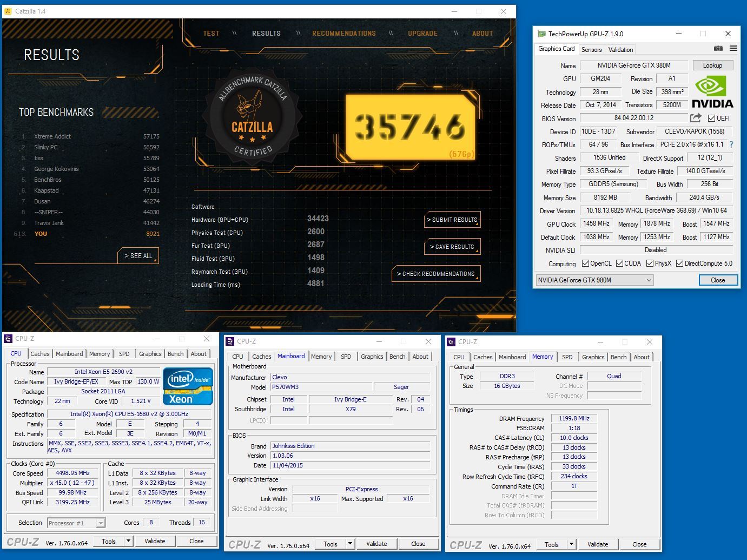
Task: Open Tools dropdown arrow in CPU-Z Mainboard window
Action: 350,544
